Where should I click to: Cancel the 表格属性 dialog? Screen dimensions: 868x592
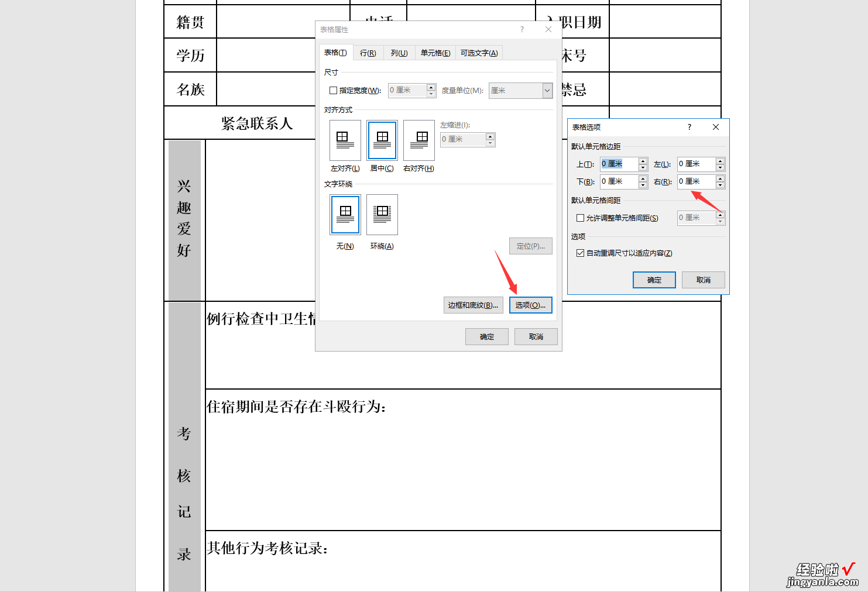536,337
